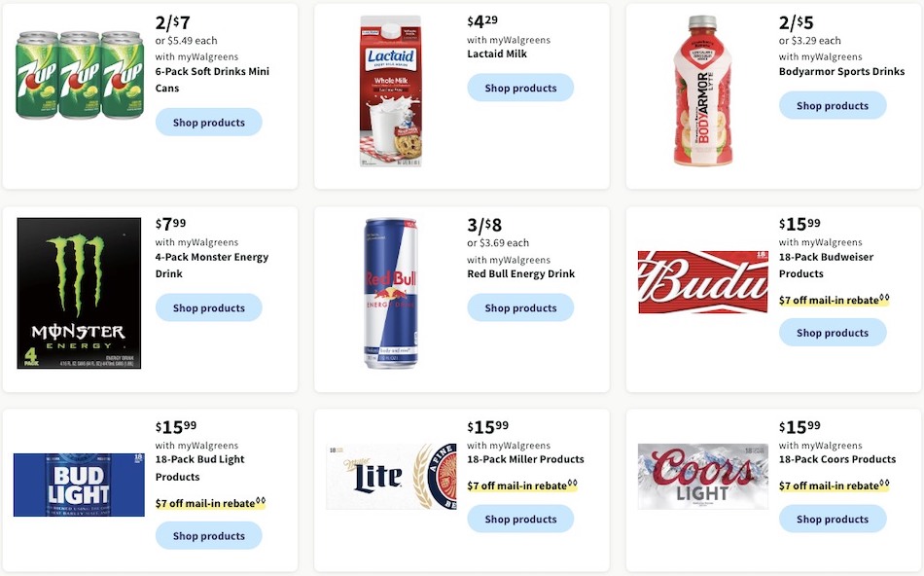Open the Budweiser $7 off mail-in rebate offer
Screen dimensions: 924x576
click(x=826, y=300)
